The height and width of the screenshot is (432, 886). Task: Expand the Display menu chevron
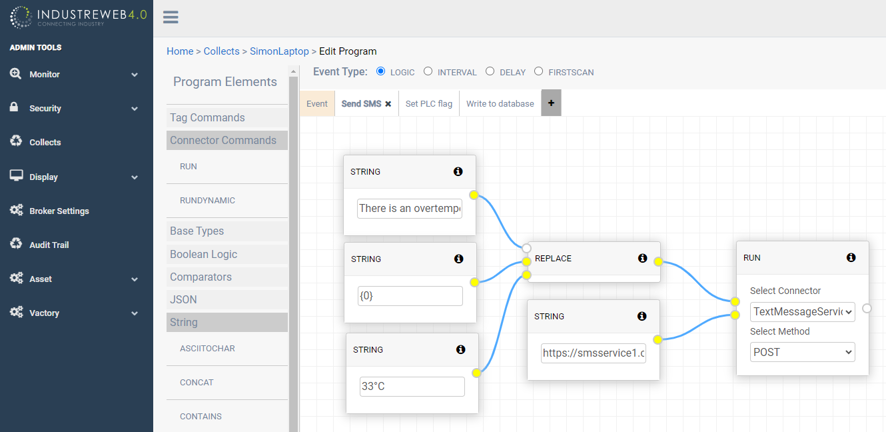coord(134,177)
